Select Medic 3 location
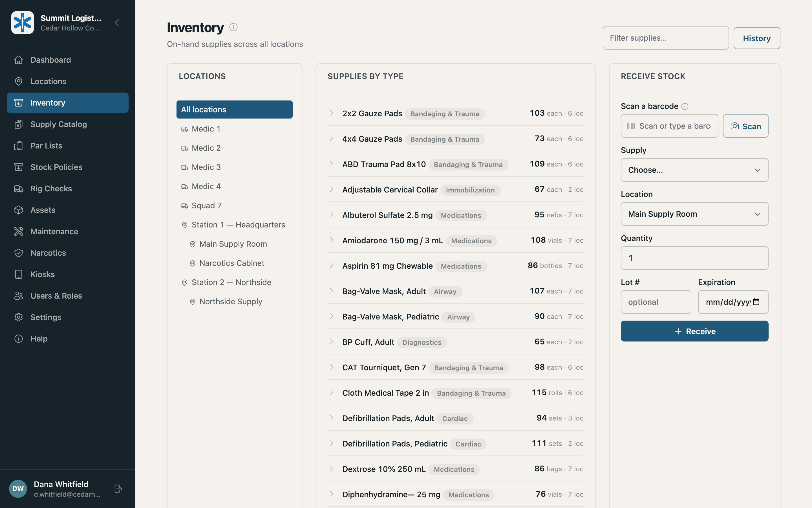The width and height of the screenshot is (812, 508). coord(235,167)
